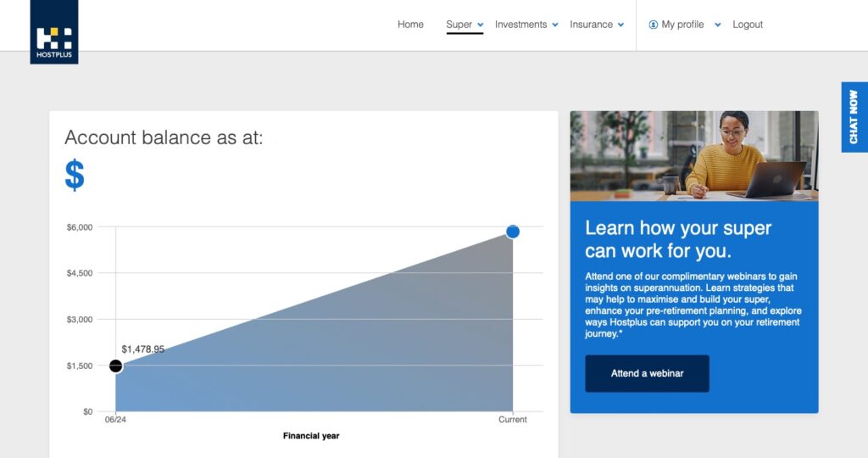The image size is (868, 458).
Task: Click the $1,478.95 value label
Action: point(142,349)
